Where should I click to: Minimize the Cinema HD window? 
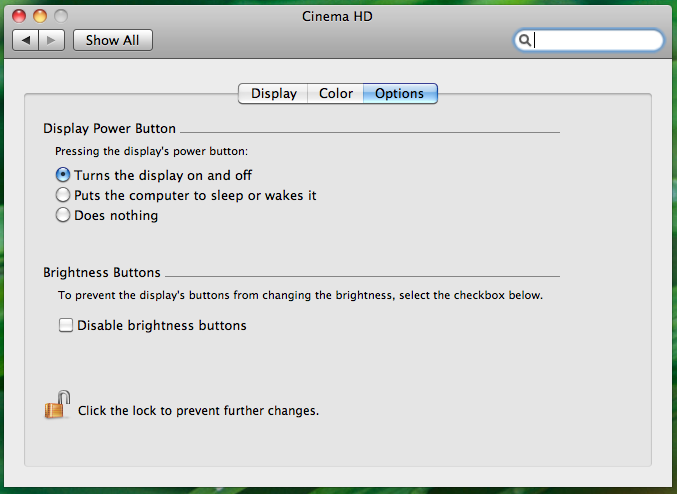click(x=40, y=16)
